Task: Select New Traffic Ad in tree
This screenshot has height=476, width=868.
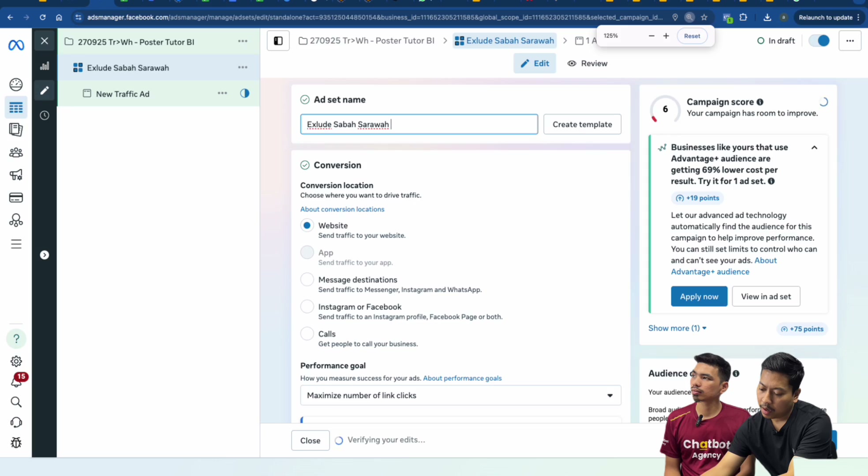Action: pyautogui.click(x=123, y=94)
